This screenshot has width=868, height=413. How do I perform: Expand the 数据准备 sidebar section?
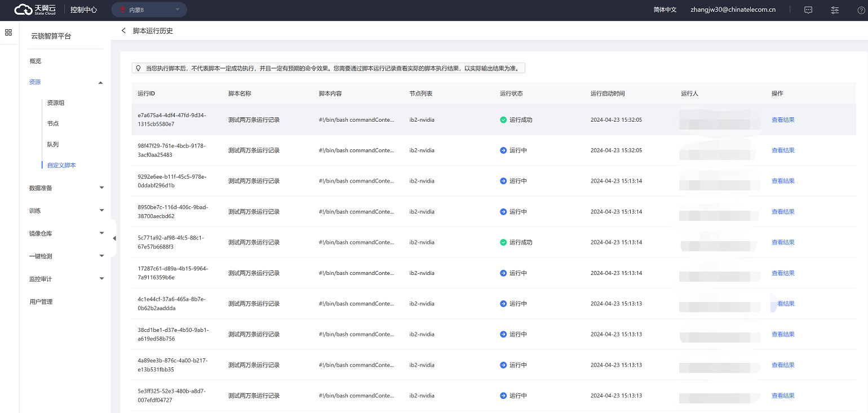pyautogui.click(x=101, y=188)
